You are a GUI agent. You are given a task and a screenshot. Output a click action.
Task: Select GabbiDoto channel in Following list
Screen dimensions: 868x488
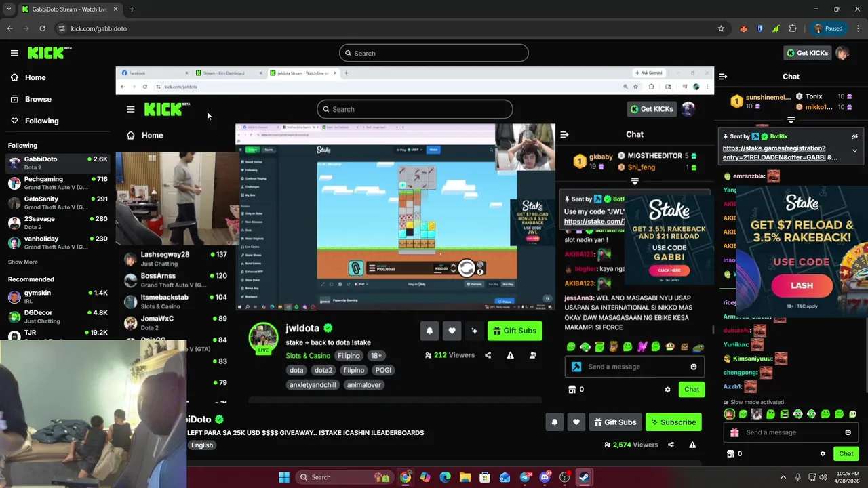click(x=58, y=163)
